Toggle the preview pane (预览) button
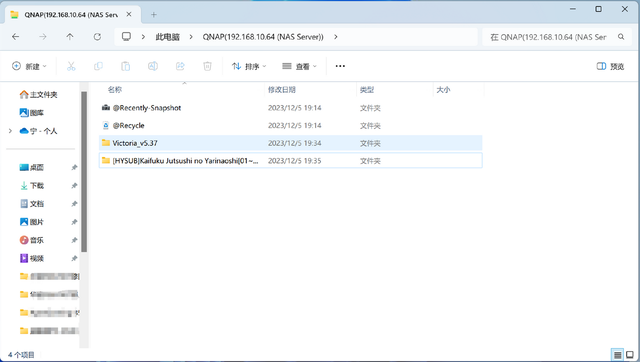640x362 pixels. point(610,66)
